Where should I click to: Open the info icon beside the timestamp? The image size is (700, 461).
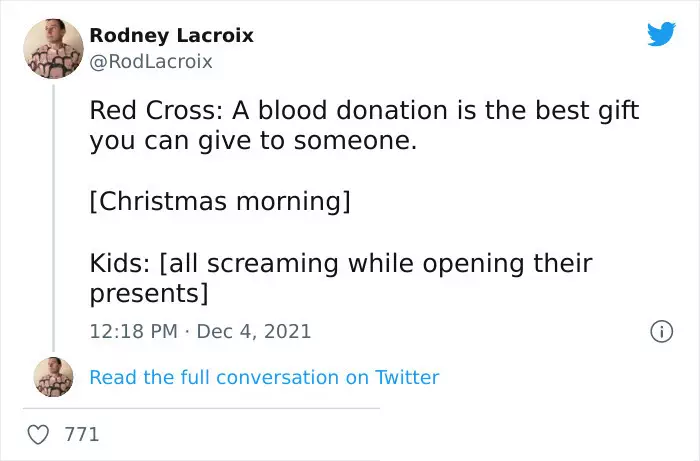(661, 332)
